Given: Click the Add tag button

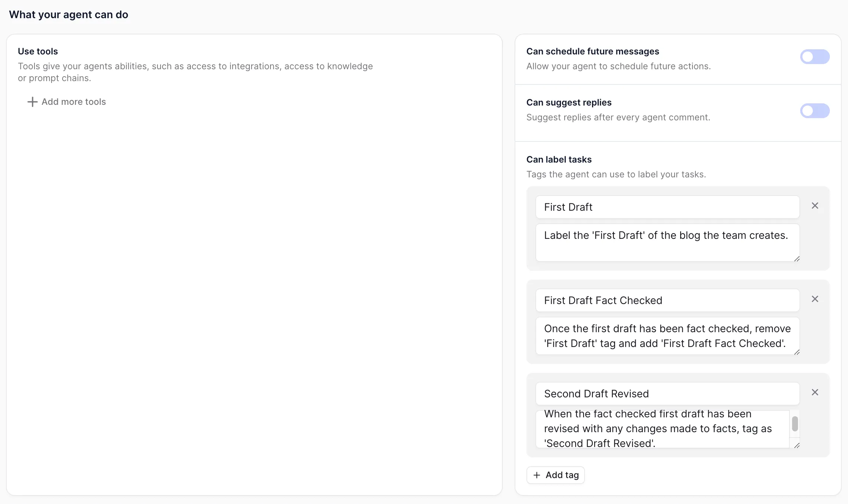Looking at the screenshot, I should tap(555, 475).
